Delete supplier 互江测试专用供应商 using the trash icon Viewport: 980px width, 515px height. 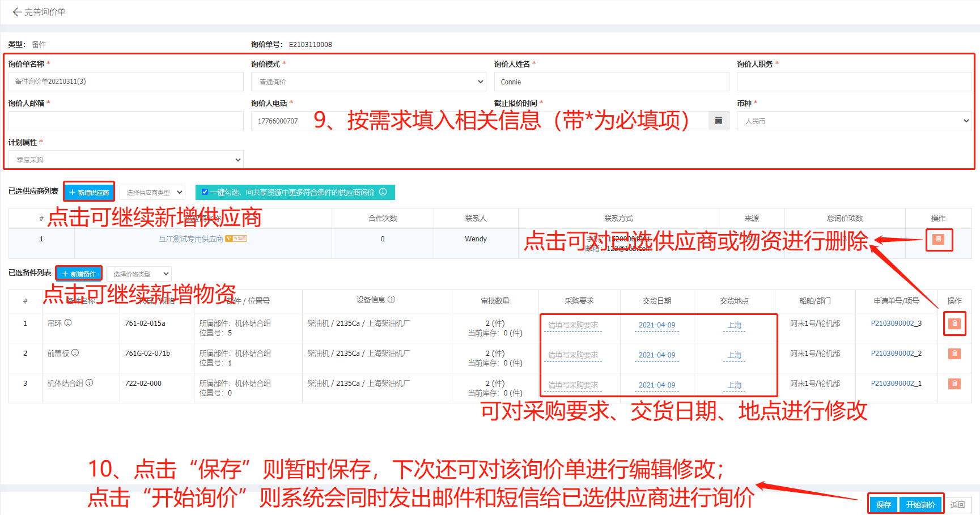pos(939,239)
